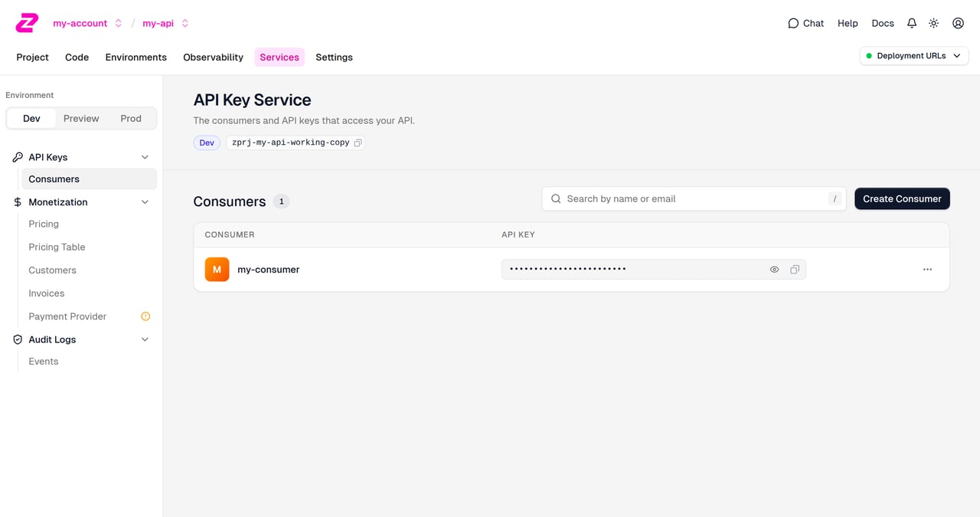
Task: Copy the my-consumer API key
Action: 795,270
